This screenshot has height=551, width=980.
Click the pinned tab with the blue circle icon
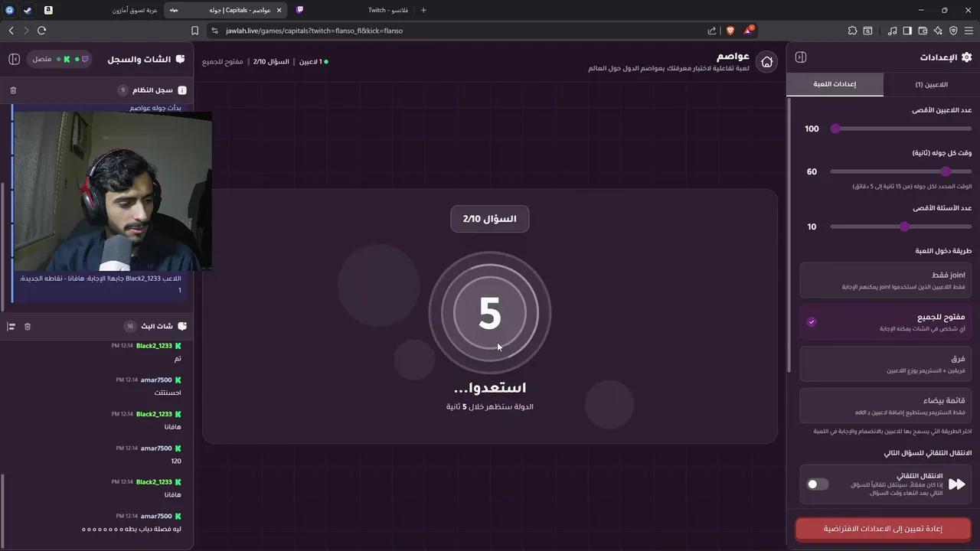click(9, 10)
